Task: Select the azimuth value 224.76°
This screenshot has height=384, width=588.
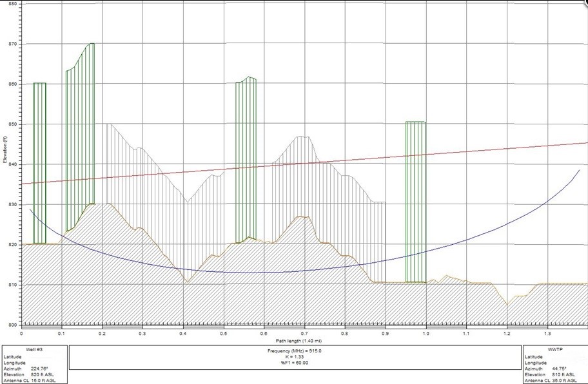Action: click(40, 369)
